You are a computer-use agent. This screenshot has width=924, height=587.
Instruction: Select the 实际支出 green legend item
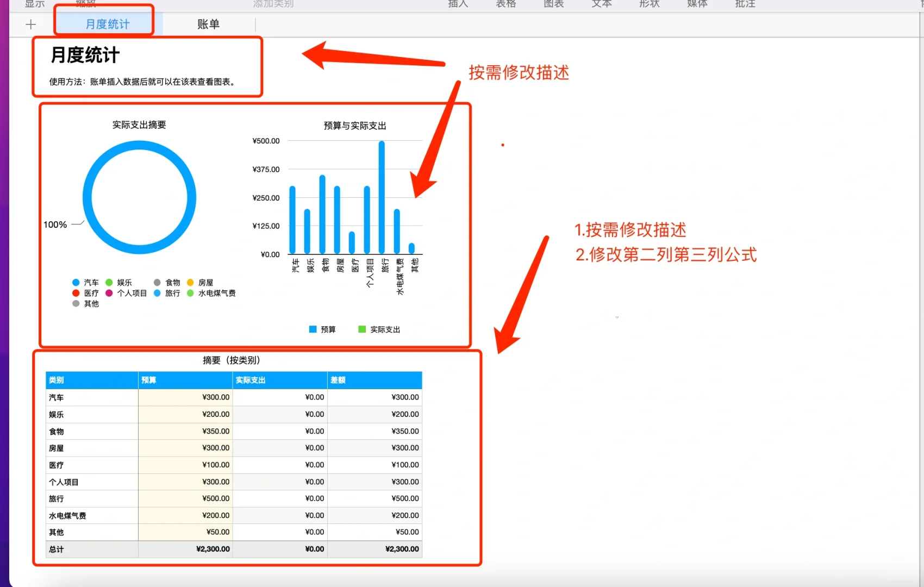(x=361, y=329)
